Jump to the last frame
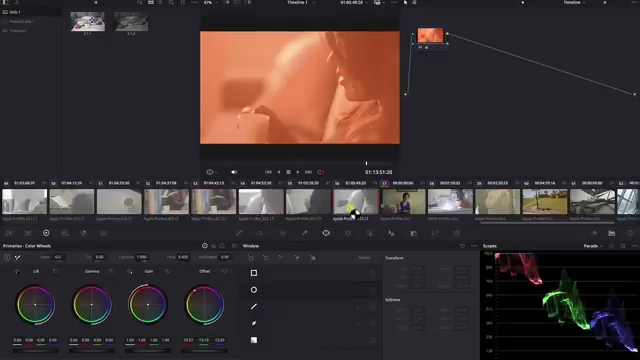 pyautogui.click(x=309, y=172)
